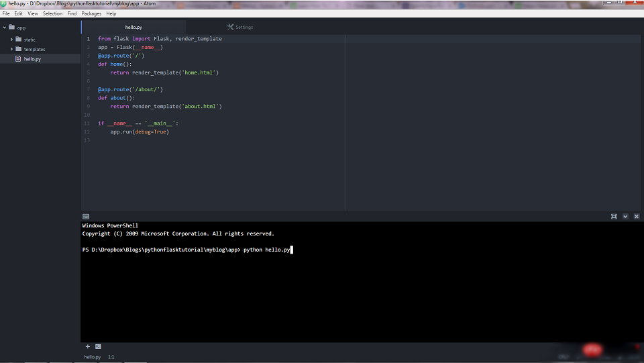Open the File menu
The width and height of the screenshot is (644, 363).
[x=6, y=13]
